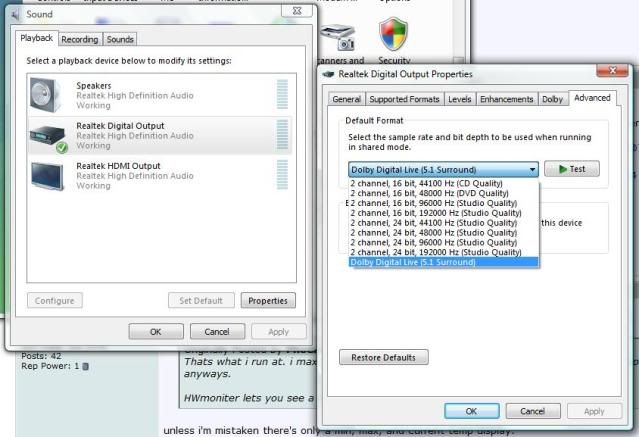Choose 2 channel, 24 bit, 48000 Hz option

[x=444, y=233]
